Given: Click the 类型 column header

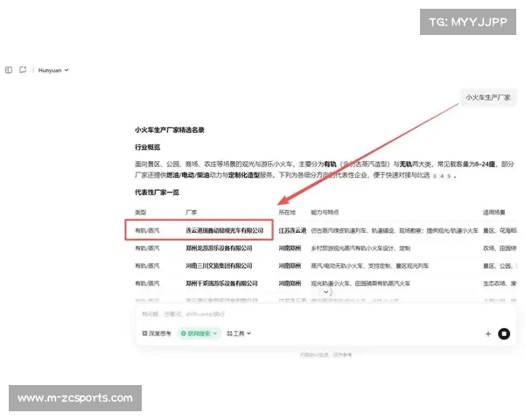Looking at the screenshot, I should pyautogui.click(x=140, y=213).
